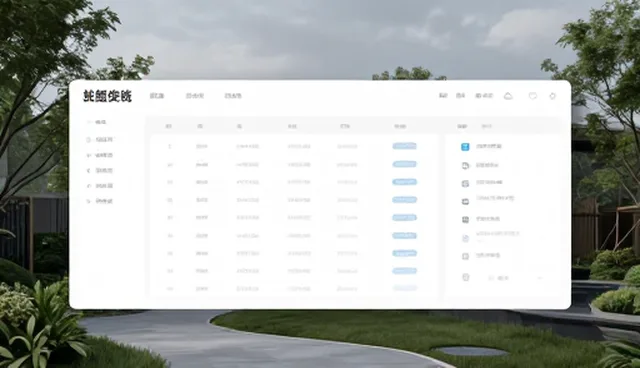640x368 pixels.
Task: Click the first text link in header right group
Action: 443,96
